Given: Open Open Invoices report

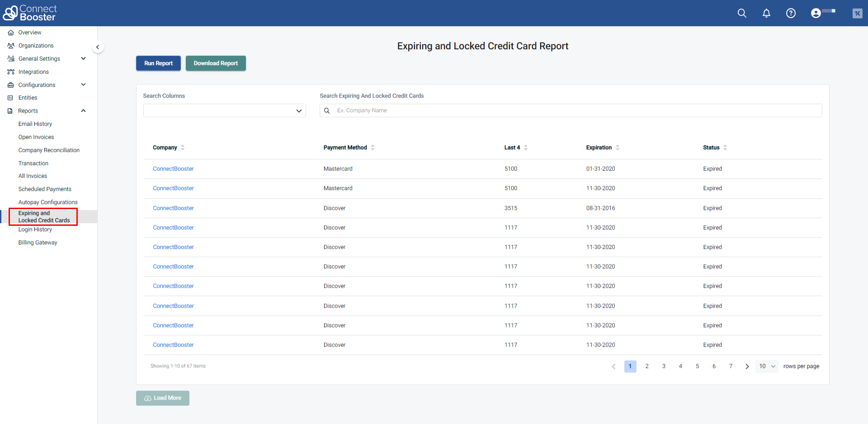Looking at the screenshot, I should point(36,137).
